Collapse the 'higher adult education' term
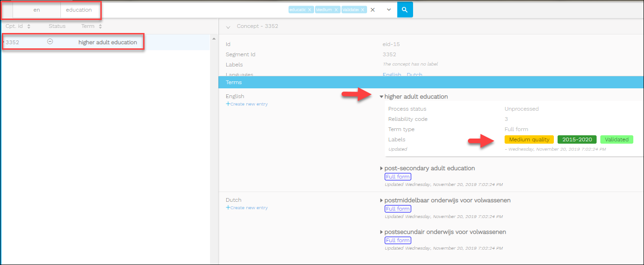 (x=381, y=97)
